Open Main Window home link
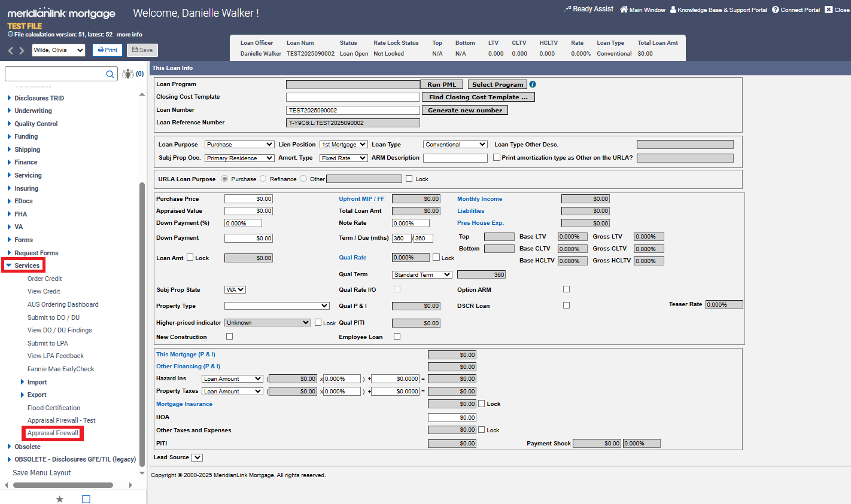 (642, 10)
